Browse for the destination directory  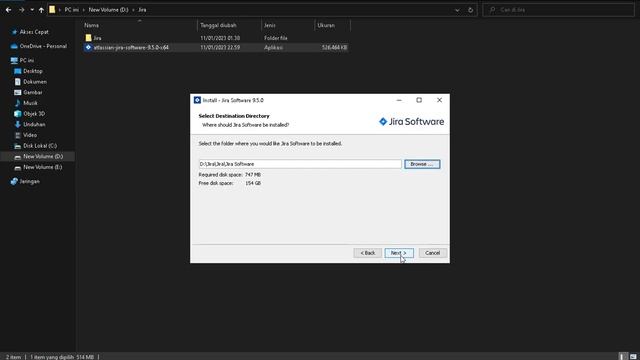tap(422, 164)
